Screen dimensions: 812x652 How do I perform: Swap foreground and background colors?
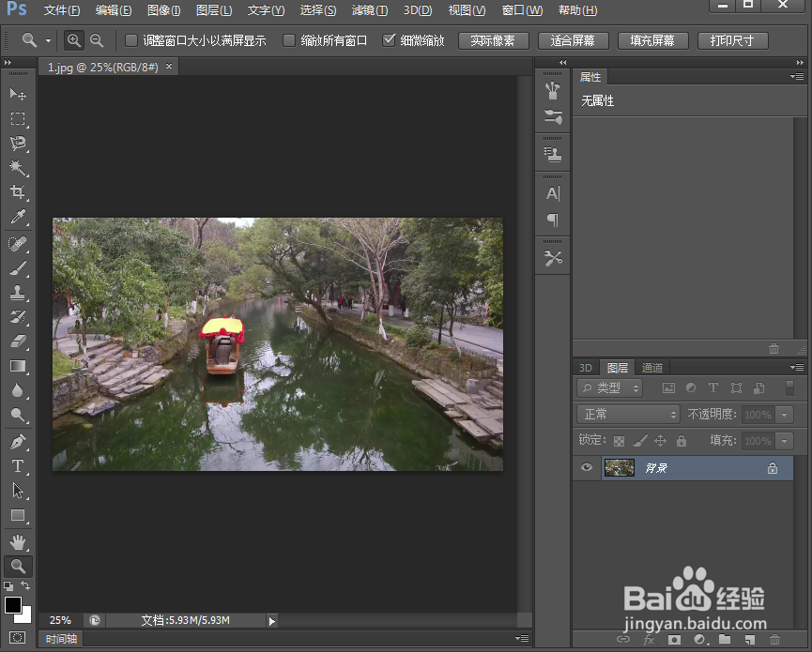25,585
